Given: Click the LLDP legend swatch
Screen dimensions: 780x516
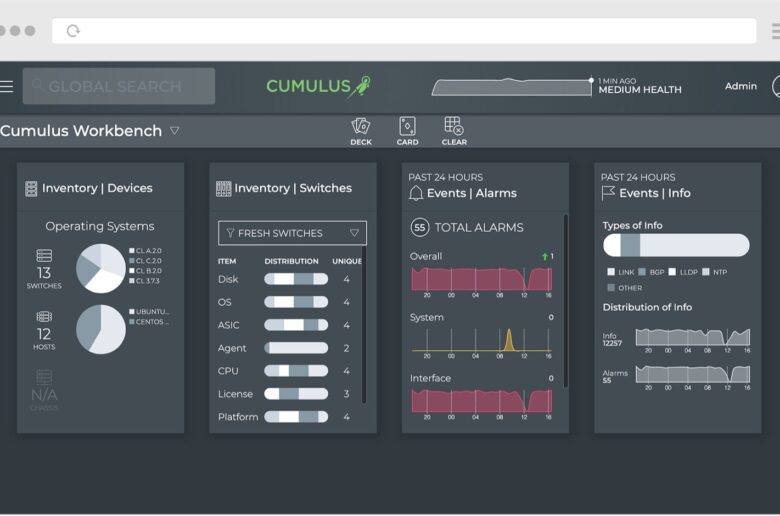Looking at the screenshot, I should coord(672,272).
